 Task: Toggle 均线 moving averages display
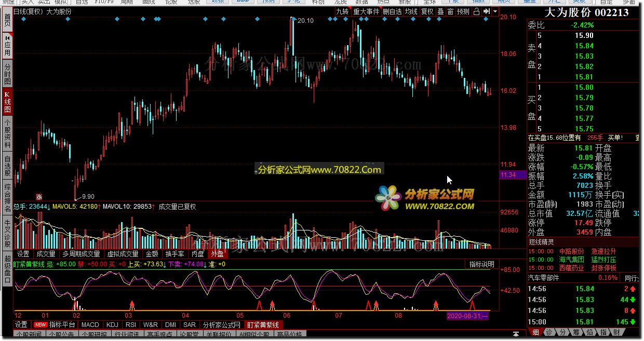point(411,11)
